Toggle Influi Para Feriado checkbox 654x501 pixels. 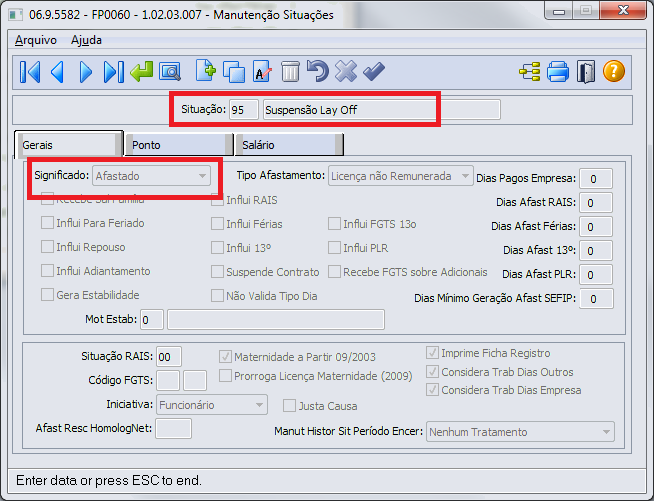point(47,223)
